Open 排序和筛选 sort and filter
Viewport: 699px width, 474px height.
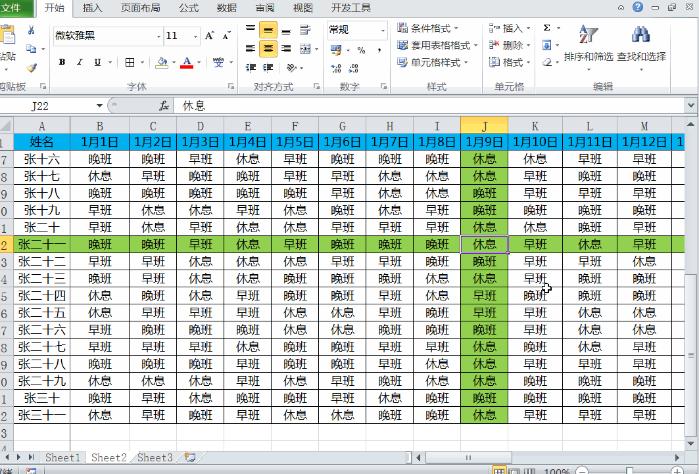[588, 47]
